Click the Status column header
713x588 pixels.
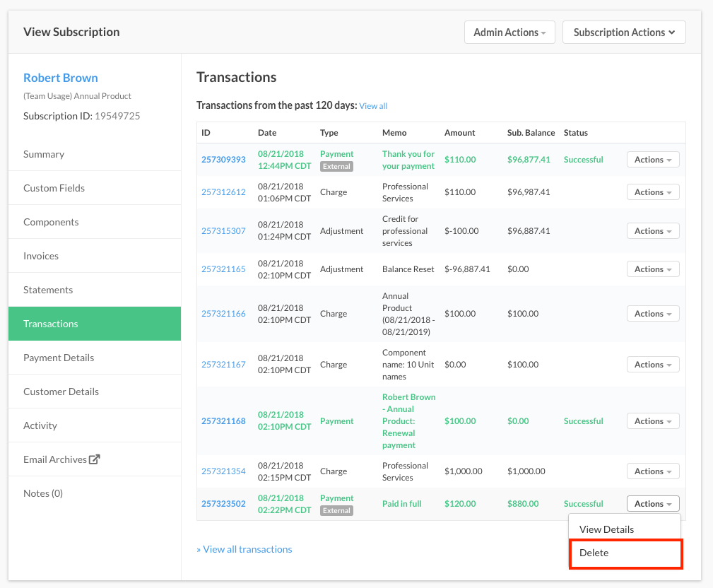click(576, 133)
